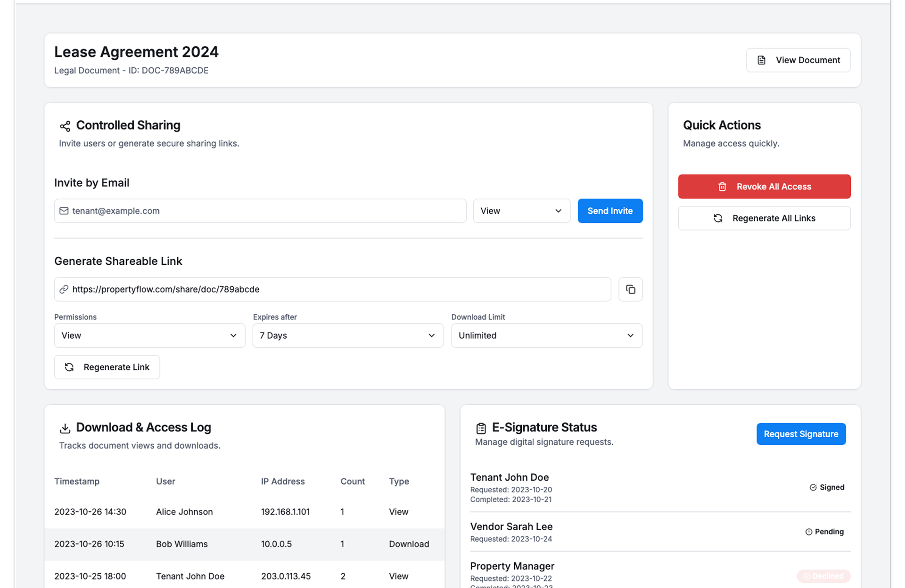Viewport: 905px width, 588px height.
Task: Open the Expires after 7 Days dropdown
Action: [348, 335]
